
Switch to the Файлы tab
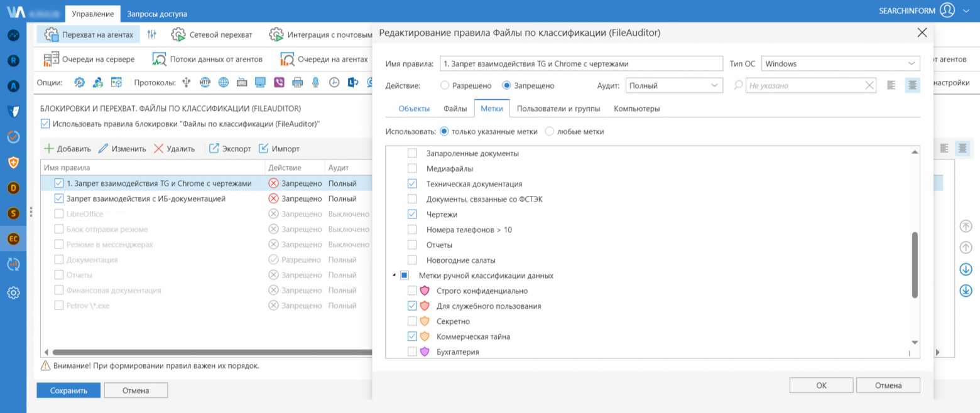pos(455,109)
